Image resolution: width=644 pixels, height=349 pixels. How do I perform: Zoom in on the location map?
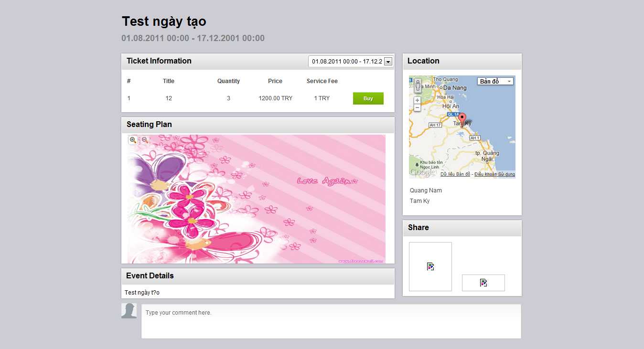click(418, 100)
